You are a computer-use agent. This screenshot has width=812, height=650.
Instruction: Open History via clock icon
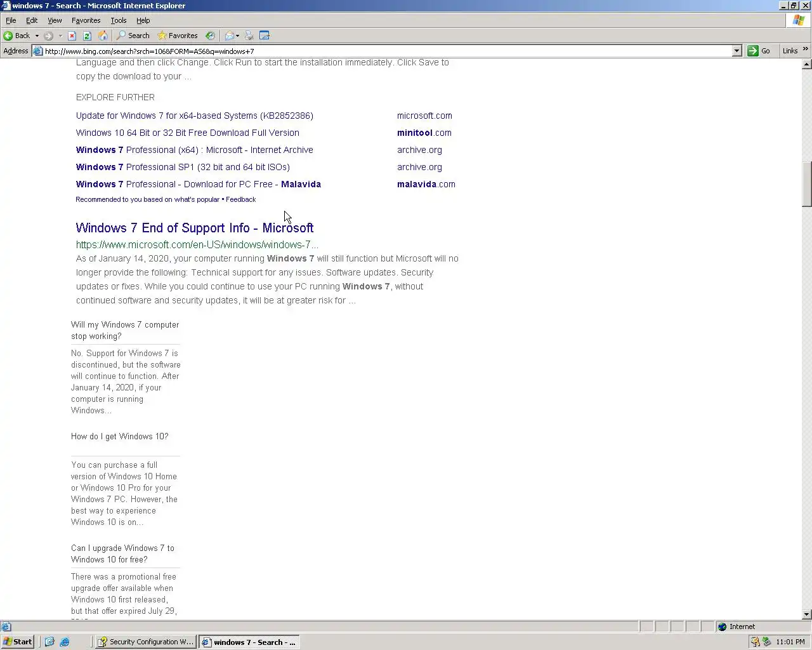[210, 36]
